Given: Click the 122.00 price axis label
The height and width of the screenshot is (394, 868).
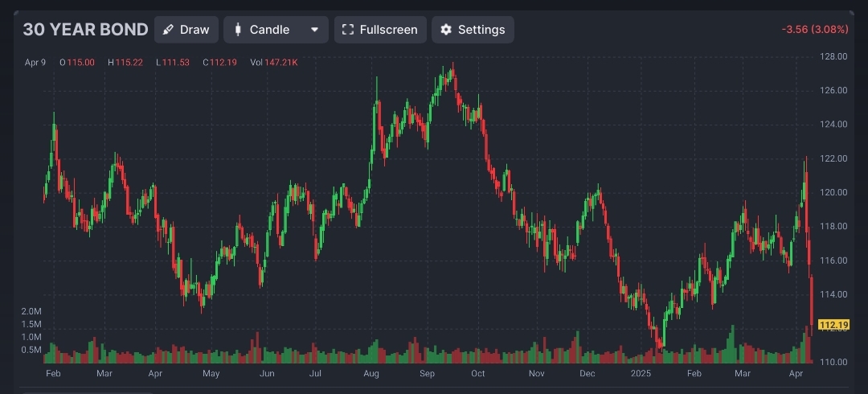Looking at the screenshot, I should point(833,158).
